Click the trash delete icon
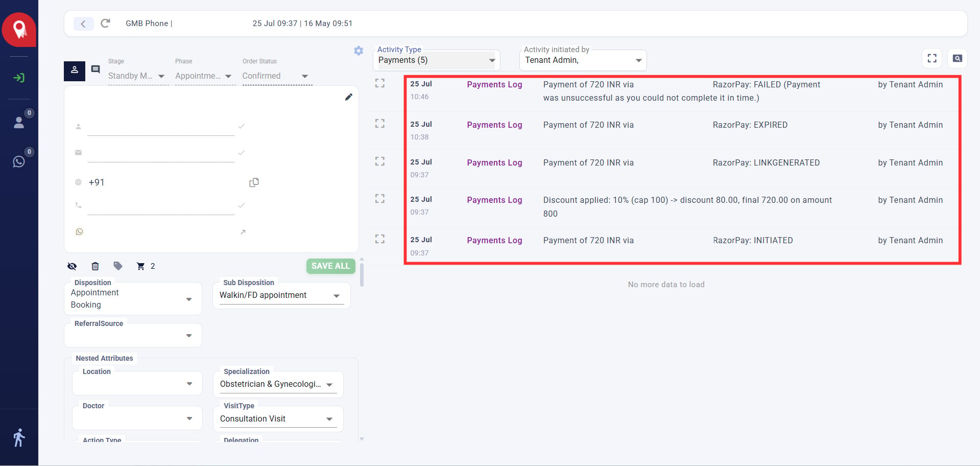Screen dimensions: 980x466 pos(95,266)
